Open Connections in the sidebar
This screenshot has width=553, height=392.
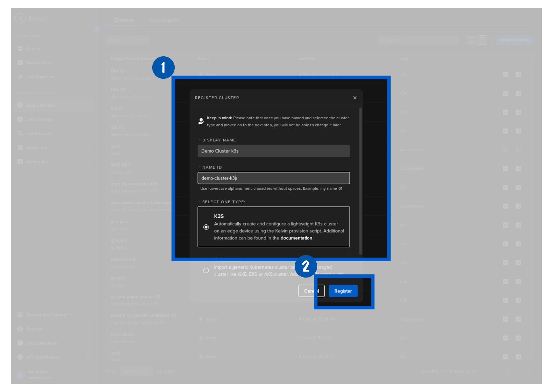coord(39,133)
